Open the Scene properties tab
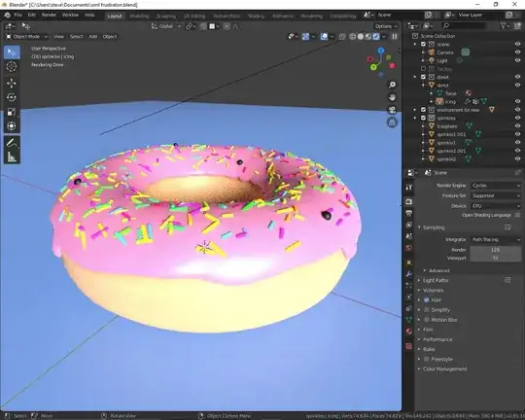Screen dimensions: 525x420 tap(408, 236)
